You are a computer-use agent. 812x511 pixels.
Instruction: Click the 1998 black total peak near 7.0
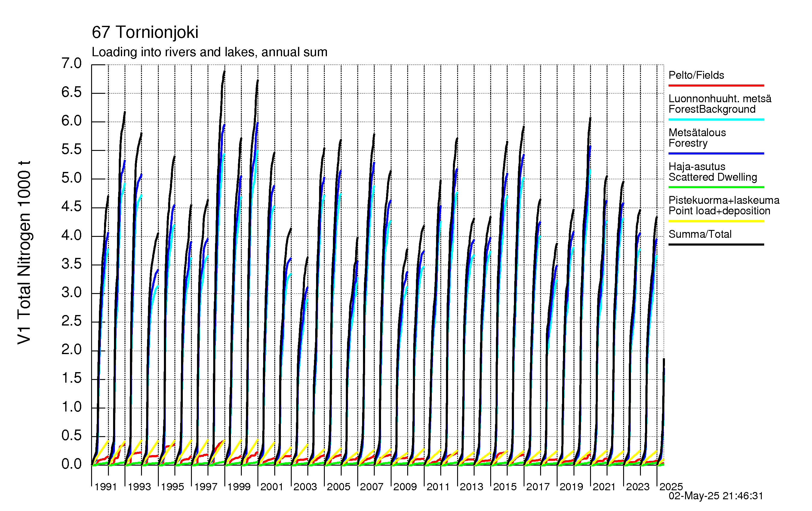tap(224, 72)
